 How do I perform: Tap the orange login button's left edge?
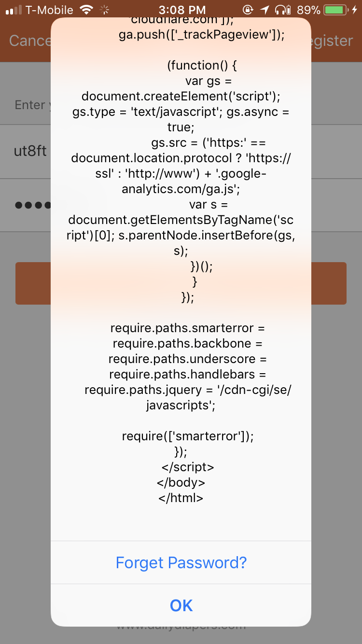click(33, 283)
